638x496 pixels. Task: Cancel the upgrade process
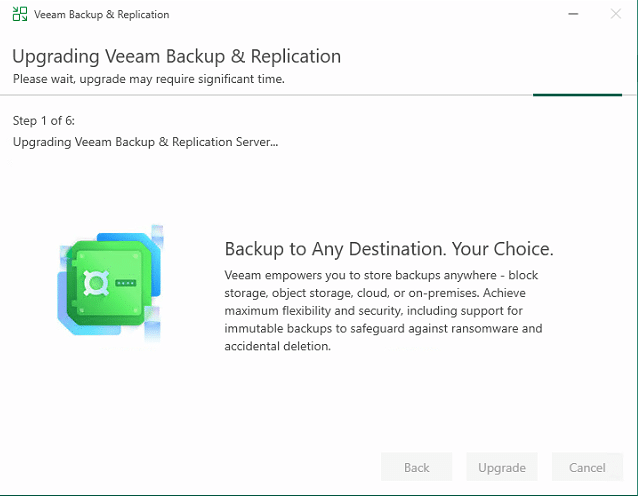coord(587,467)
